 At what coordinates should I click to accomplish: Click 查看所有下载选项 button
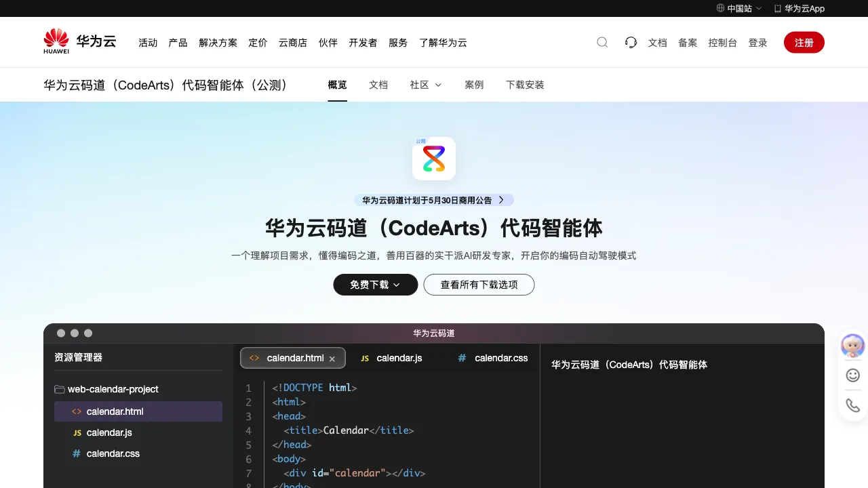[x=479, y=285]
